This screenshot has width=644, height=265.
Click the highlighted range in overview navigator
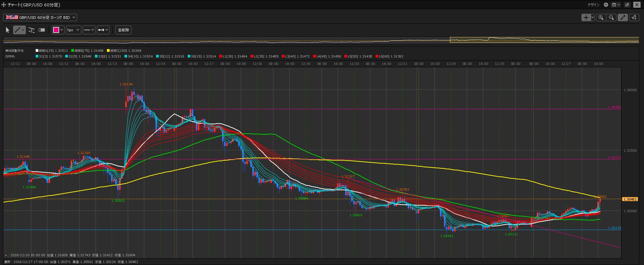click(544, 40)
